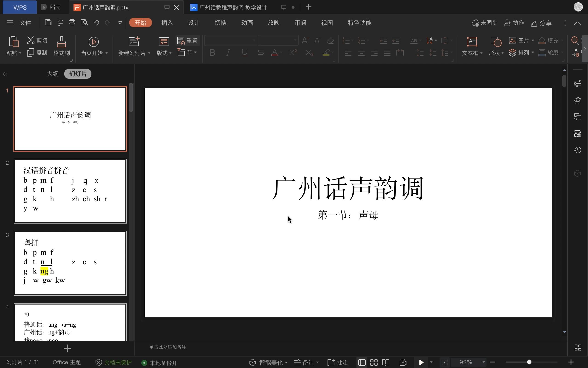Image resolution: width=588 pixels, height=368 pixels.
Task: Open the 插入 Insert tab
Action: (167, 23)
